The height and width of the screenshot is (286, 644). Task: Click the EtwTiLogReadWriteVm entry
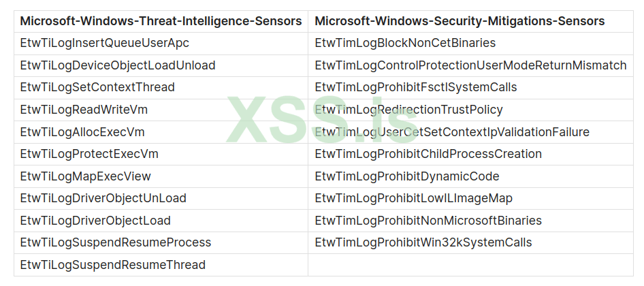[x=84, y=110]
